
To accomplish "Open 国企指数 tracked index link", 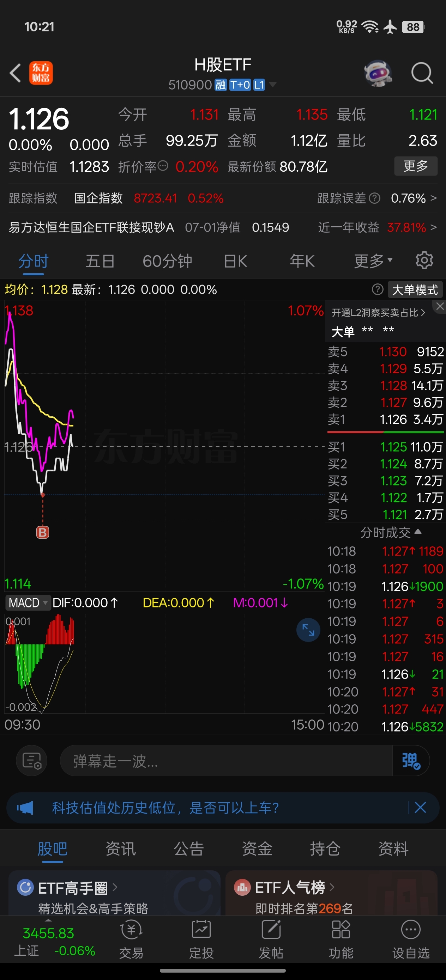I will coord(98,198).
